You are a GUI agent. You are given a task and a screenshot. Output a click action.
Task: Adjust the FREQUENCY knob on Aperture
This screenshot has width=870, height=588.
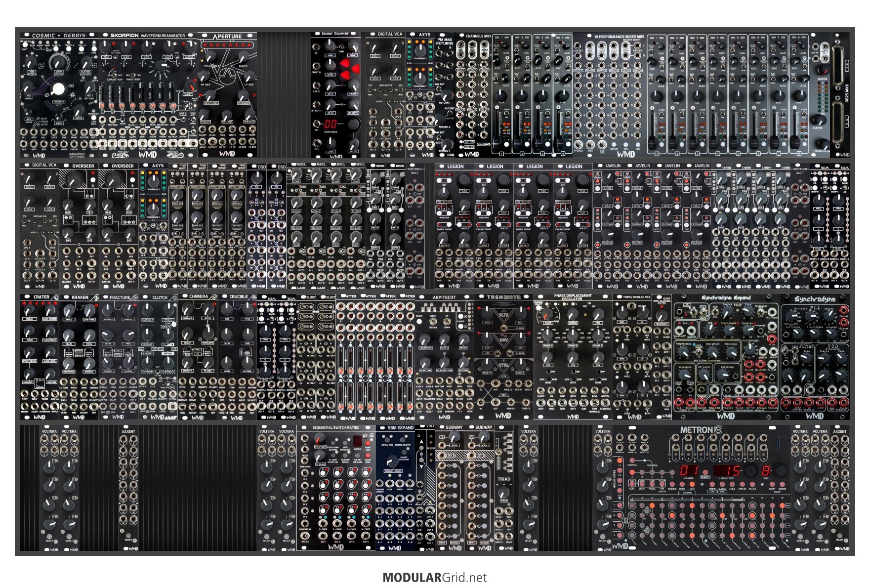click(211, 57)
